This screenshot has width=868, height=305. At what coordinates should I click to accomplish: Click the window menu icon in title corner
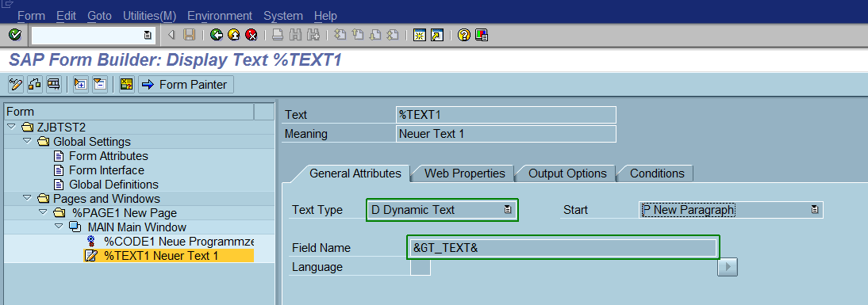point(7,5)
